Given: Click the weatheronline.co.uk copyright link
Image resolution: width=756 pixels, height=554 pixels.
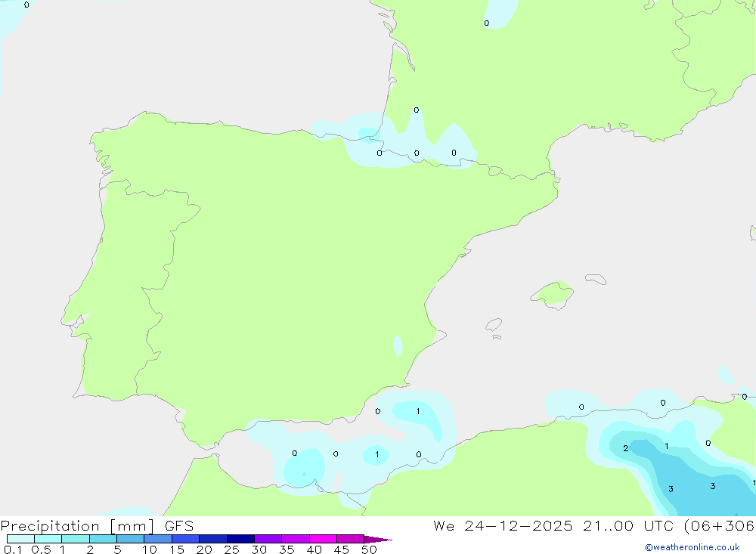Looking at the screenshot, I should click(x=692, y=547).
